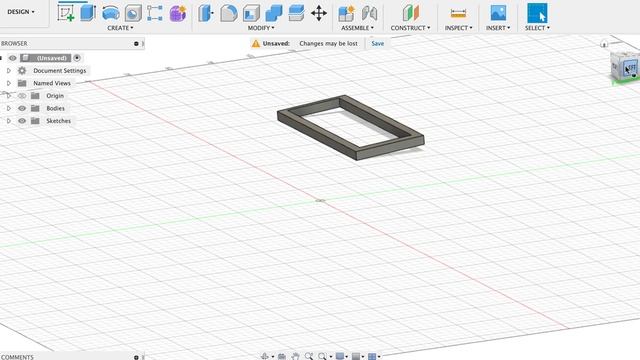
Task: Expand the Document Settings node
Action: click(9, 71)
